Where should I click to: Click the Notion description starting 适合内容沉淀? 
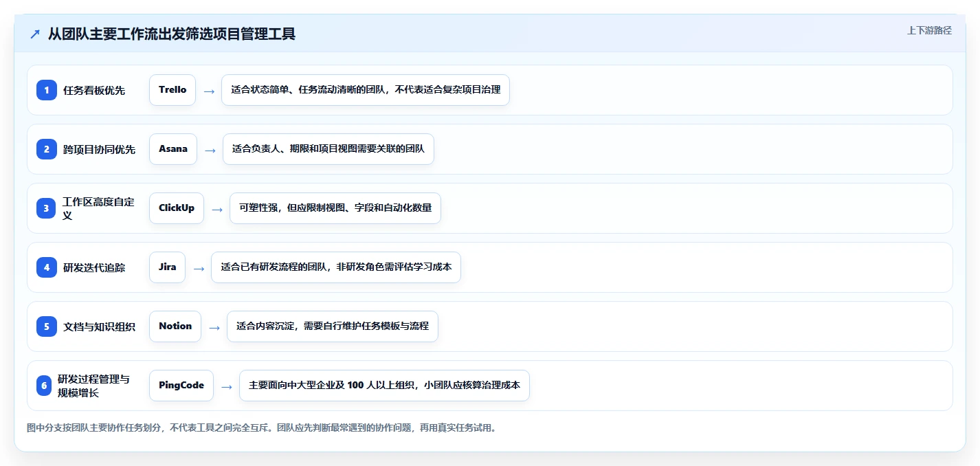[x=333, y=326]
